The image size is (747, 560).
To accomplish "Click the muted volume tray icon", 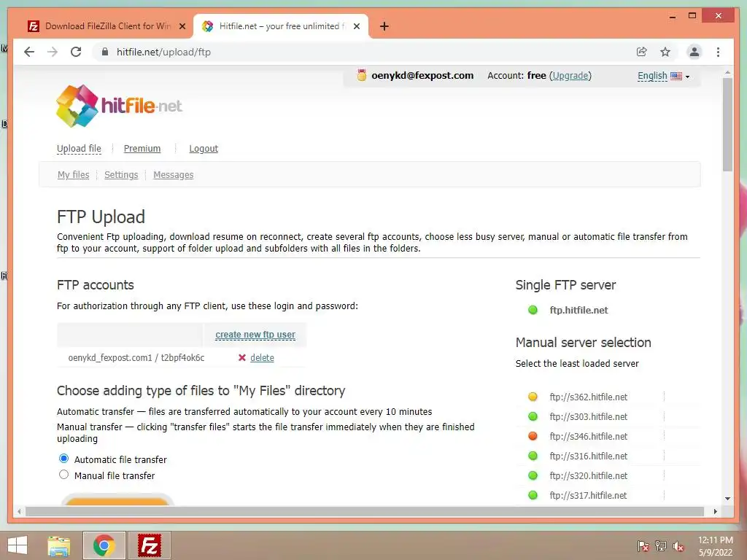I will point(678,546).
